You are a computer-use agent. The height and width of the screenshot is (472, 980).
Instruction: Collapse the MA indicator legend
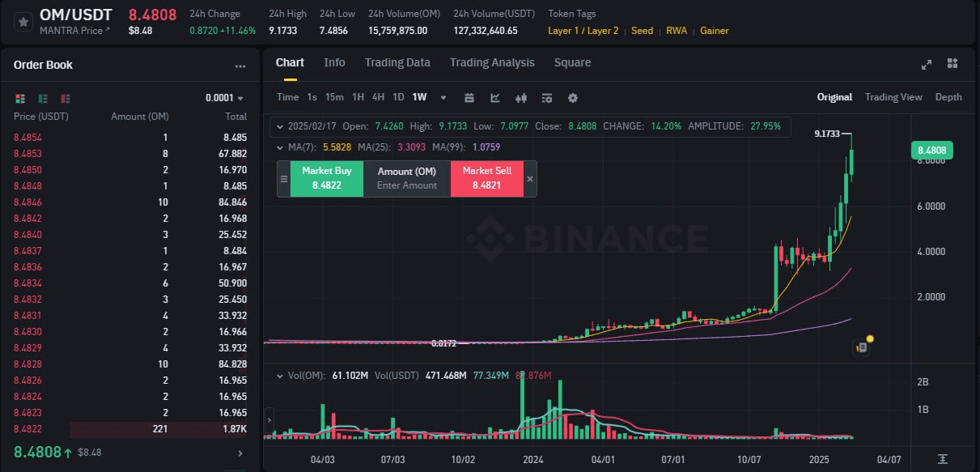click(x=280, y=147)
